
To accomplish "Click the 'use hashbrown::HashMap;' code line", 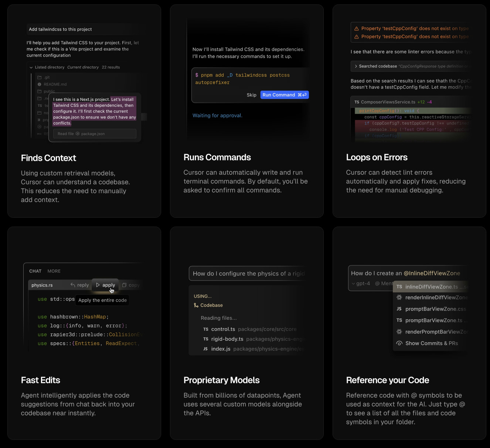I will click(x=73, y=317).
